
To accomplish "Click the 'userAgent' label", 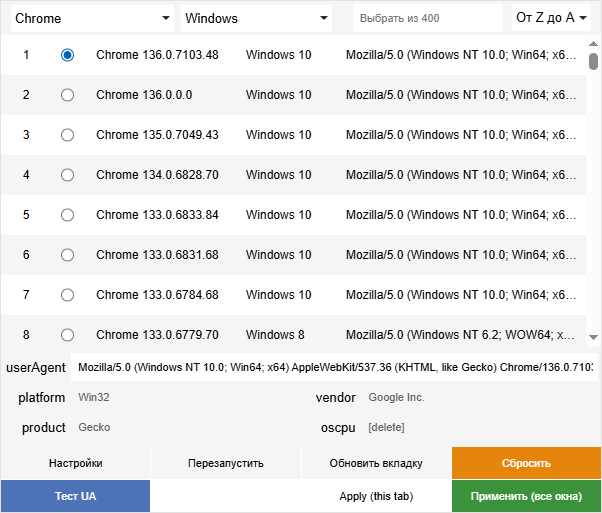I will coord(36,368).
